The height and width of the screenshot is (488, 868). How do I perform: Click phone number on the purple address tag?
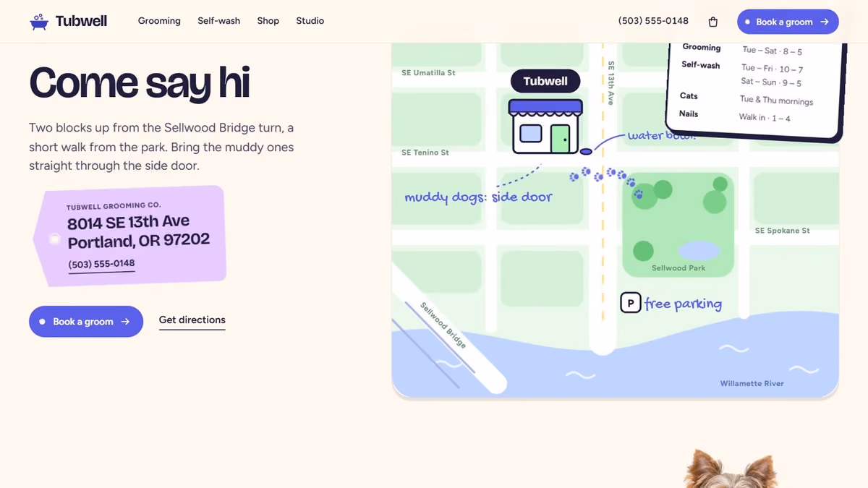[102, 265]
